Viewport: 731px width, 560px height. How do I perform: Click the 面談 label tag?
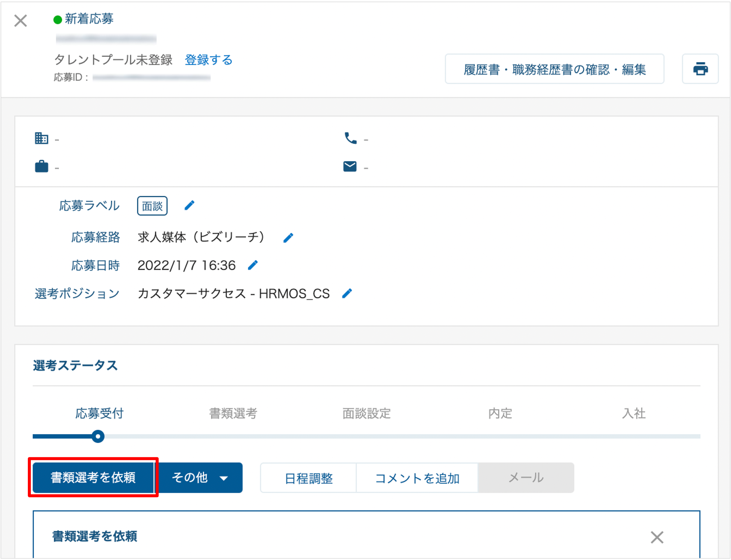pos(152,206)
